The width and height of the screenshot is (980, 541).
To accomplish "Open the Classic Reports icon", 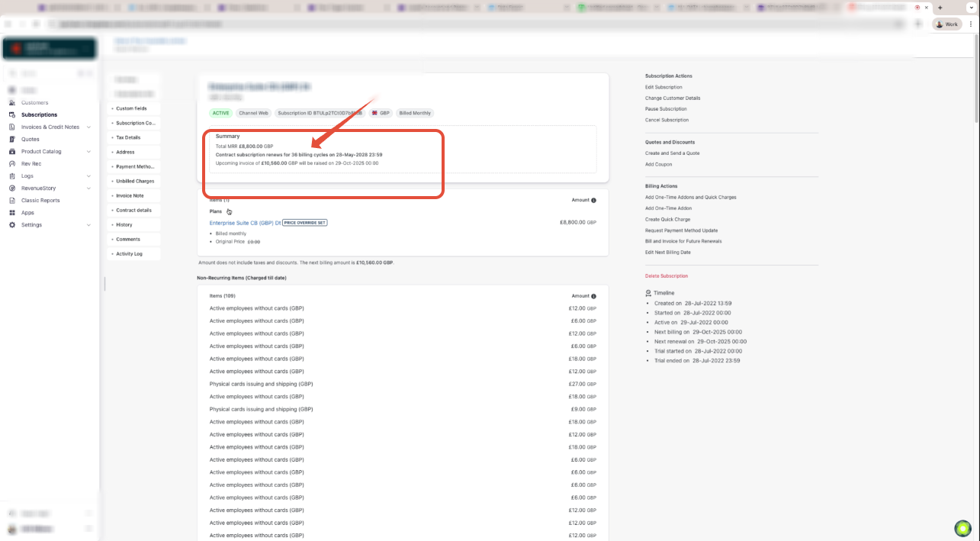I will coord(12,200).
